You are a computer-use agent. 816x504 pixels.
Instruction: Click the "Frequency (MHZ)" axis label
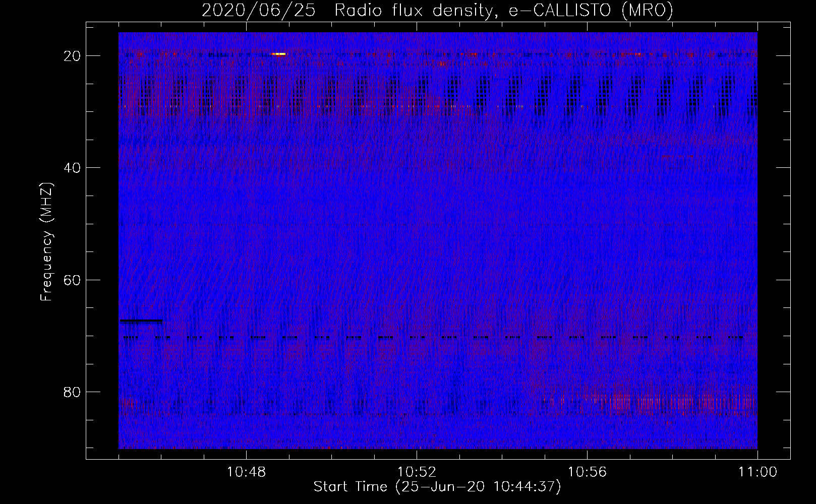click(x=46, y=242)
